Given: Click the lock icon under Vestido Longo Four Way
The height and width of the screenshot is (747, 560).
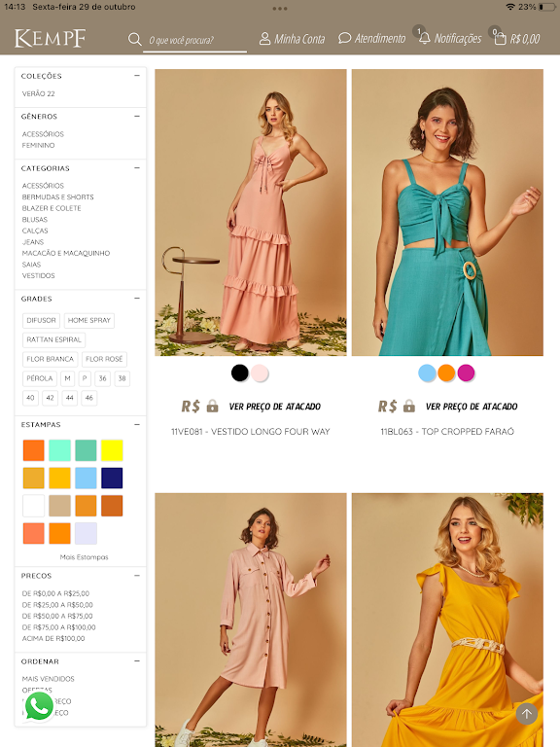Looking at the screenshot, I should [x=212, y=407].
